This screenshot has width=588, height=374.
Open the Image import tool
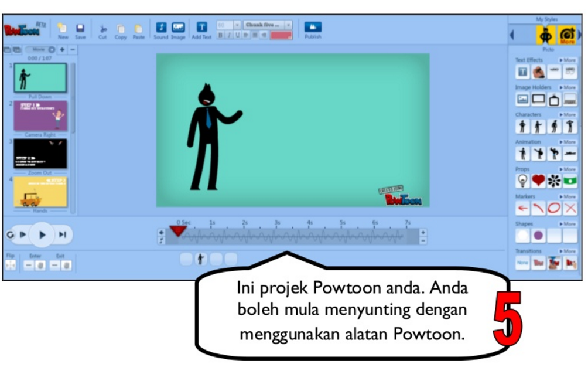(x=178, y=28)
